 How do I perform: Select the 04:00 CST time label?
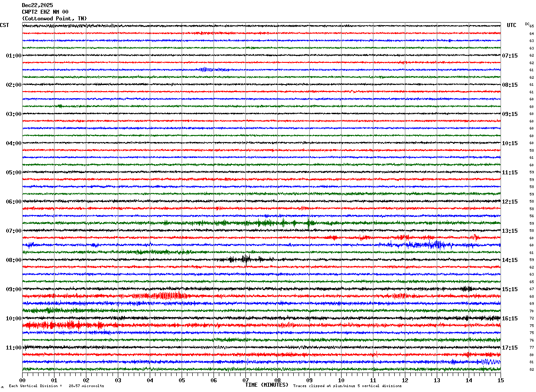tap(14, 143)
